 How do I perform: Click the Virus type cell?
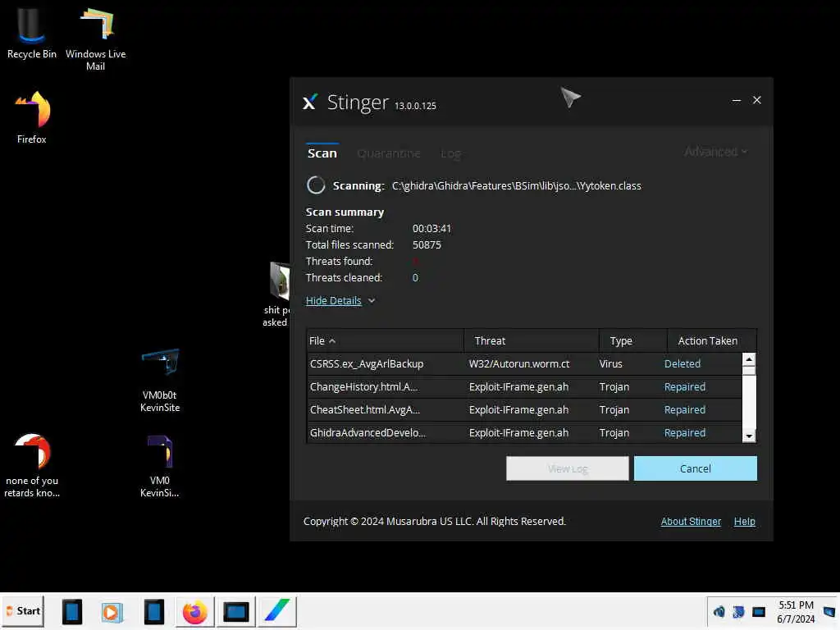point(610,363)
